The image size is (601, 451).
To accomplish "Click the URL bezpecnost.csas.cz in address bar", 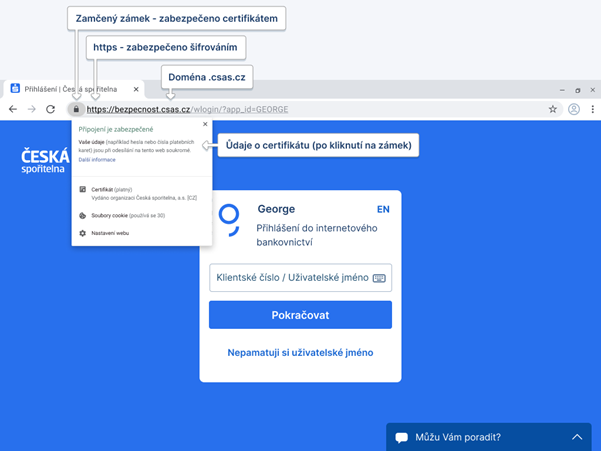I will click(x=138, y=109).
